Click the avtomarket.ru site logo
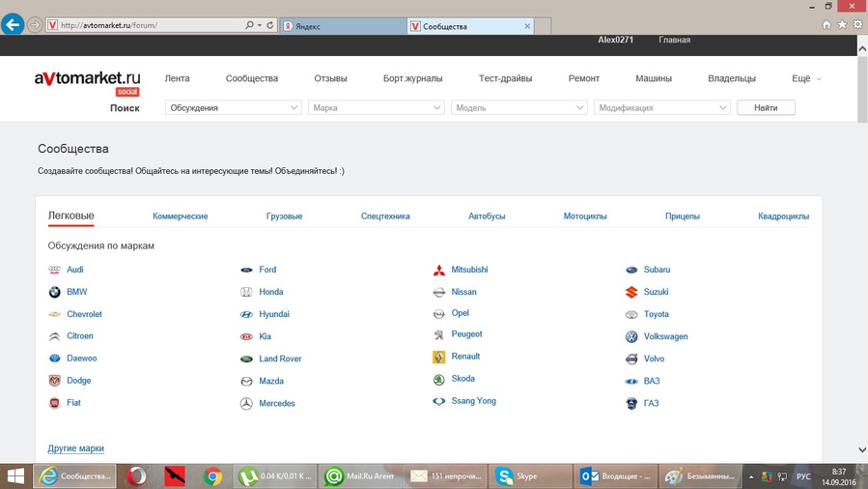Image resolution: width=868 pixels, height=489 pixels. tap(88, 83)
